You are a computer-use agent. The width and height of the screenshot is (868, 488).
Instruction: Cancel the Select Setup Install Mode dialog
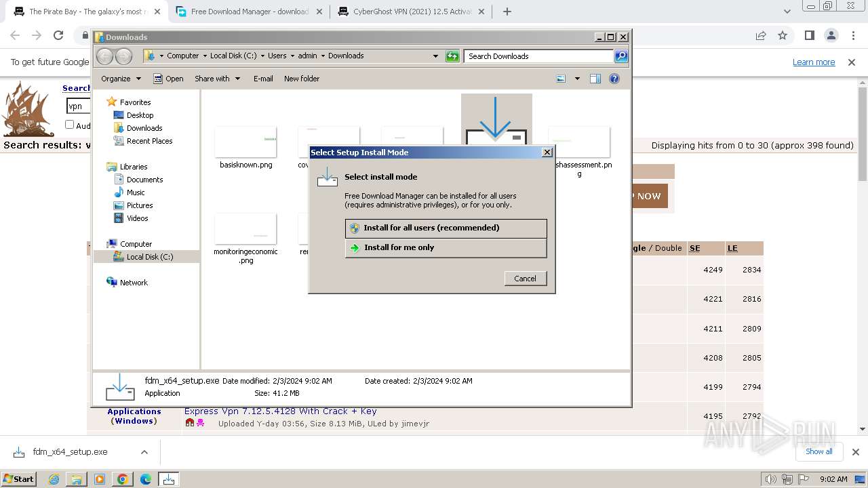click(526, 279)
